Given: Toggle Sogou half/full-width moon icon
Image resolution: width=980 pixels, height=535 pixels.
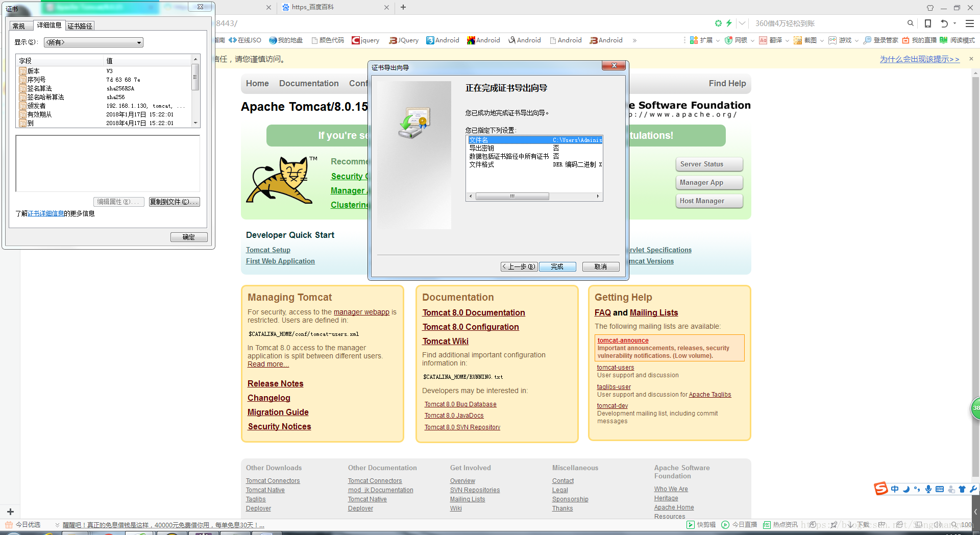Looking at the screenshot, I should [906, 489].
